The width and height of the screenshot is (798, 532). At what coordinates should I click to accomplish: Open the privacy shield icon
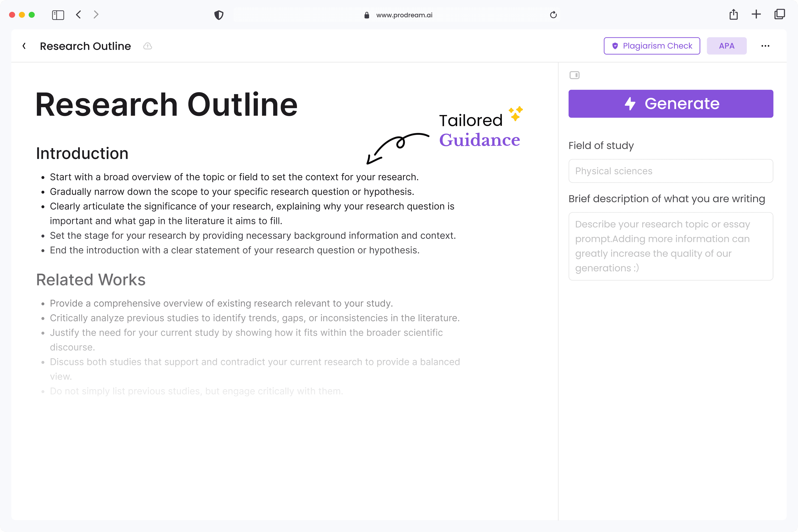(219, 15)
